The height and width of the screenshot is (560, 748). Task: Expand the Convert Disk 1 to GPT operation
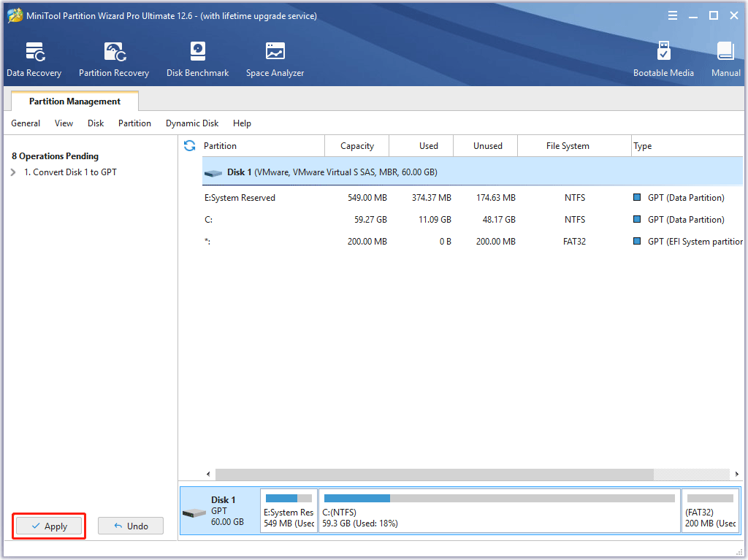click(13, 172)
